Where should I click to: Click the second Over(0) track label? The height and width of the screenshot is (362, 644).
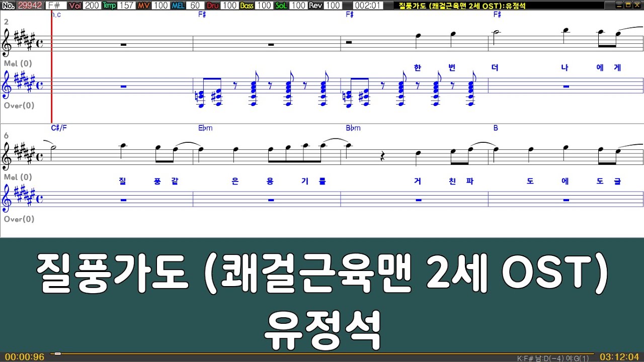[x=19, y=219]
